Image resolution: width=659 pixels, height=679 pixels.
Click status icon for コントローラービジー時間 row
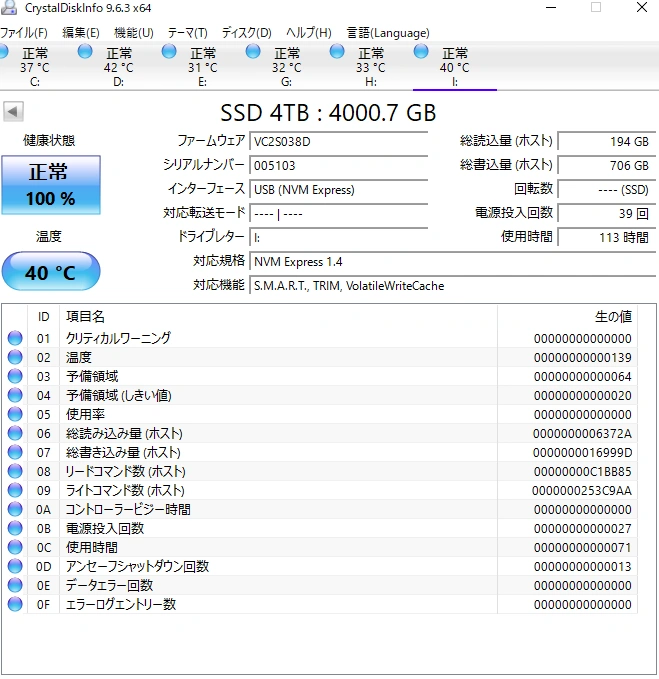15,509
